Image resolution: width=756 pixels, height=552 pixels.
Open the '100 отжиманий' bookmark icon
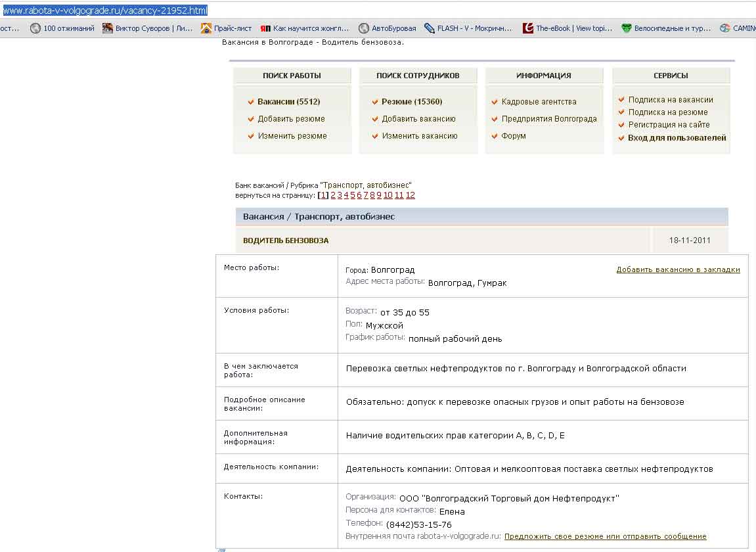[x=35, y=28]
